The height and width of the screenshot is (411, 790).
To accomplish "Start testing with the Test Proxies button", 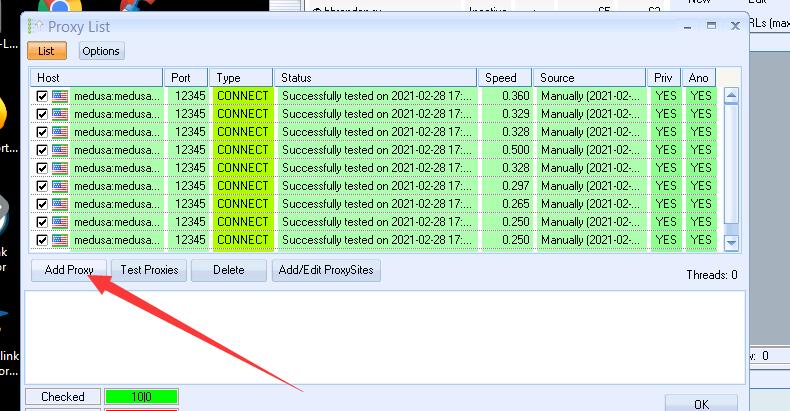I will [149, 270].
